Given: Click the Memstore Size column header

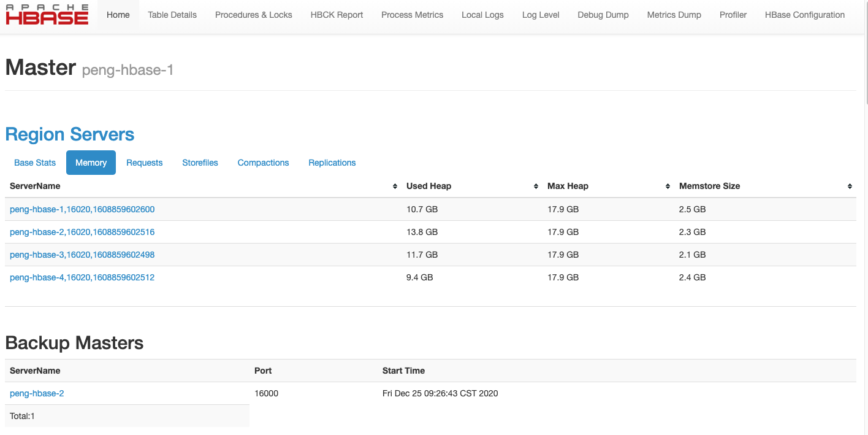Looking at the screenshot, I should 709,186.
